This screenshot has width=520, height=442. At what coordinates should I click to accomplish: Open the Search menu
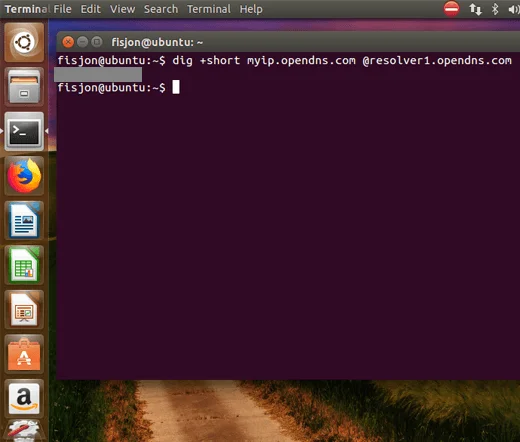[x=161, y=9]
